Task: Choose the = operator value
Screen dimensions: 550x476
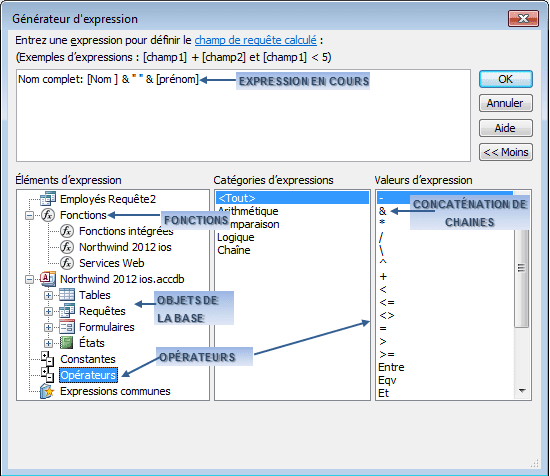Action: coord(383,328)
